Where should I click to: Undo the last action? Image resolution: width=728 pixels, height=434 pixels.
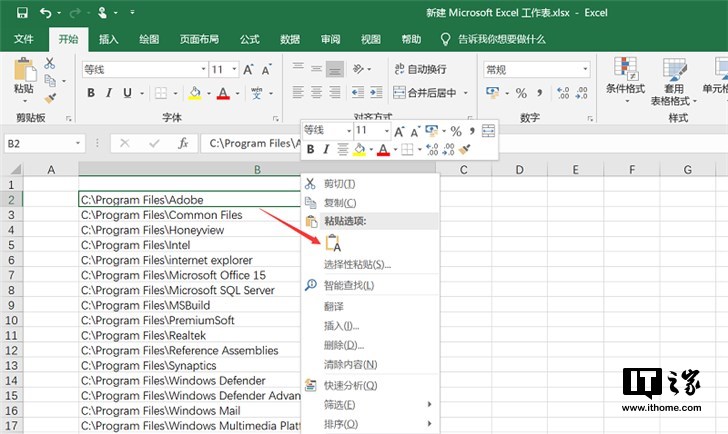coord(46,13)
